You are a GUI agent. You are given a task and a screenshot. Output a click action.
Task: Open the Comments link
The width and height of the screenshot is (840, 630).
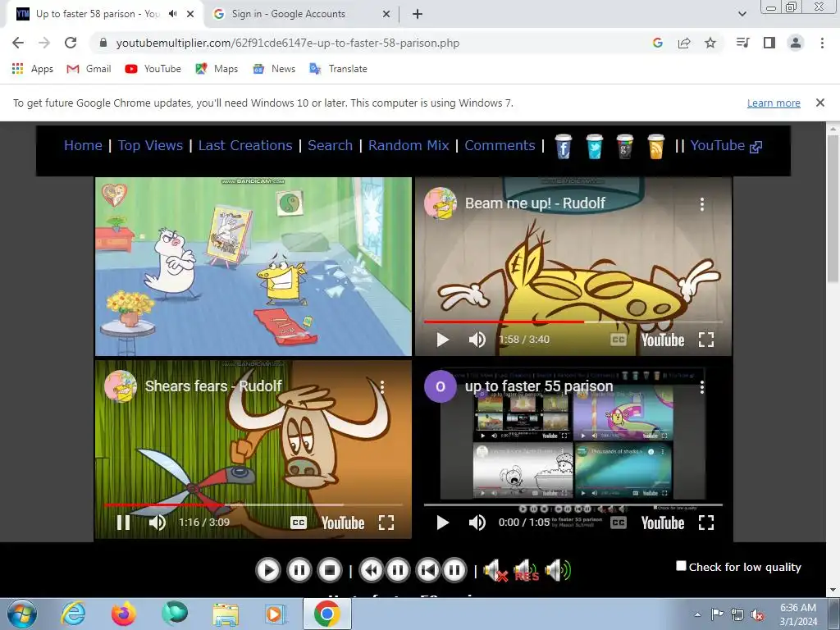coord(500,145)
